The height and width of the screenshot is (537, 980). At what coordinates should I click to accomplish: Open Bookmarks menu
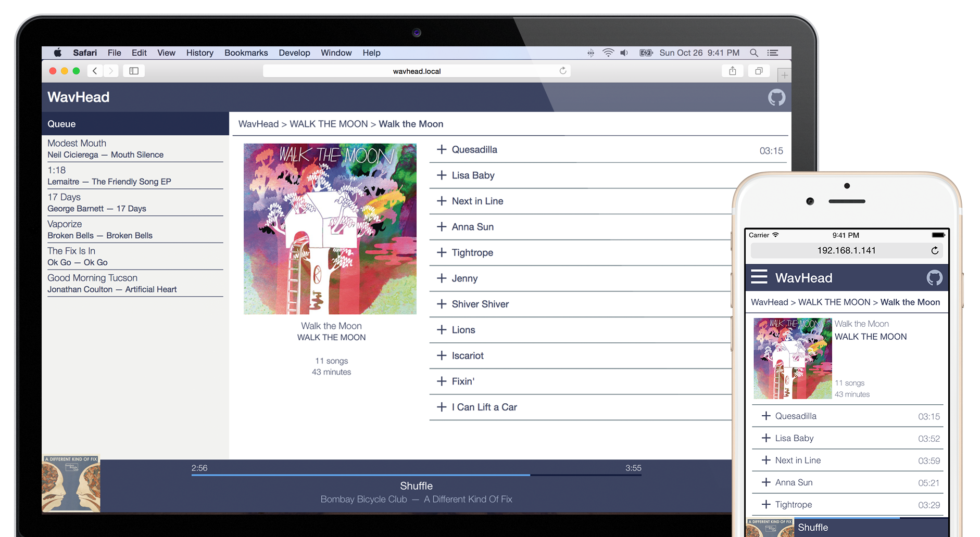(246, 53)
